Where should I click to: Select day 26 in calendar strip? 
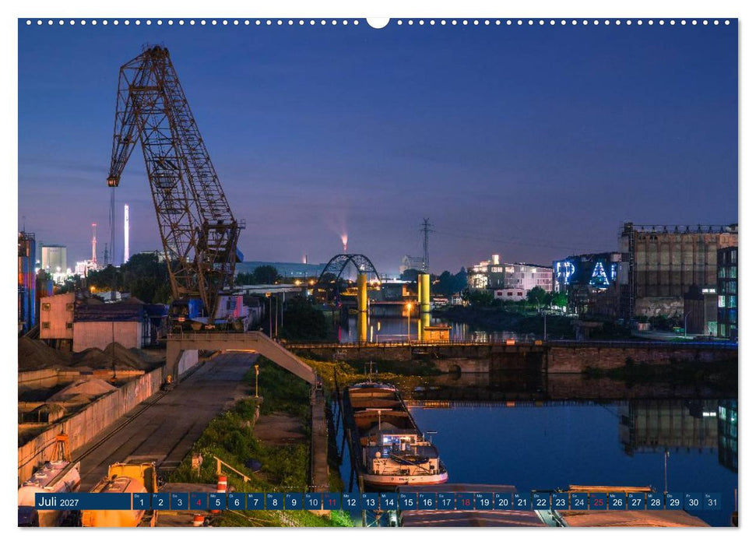617,501
